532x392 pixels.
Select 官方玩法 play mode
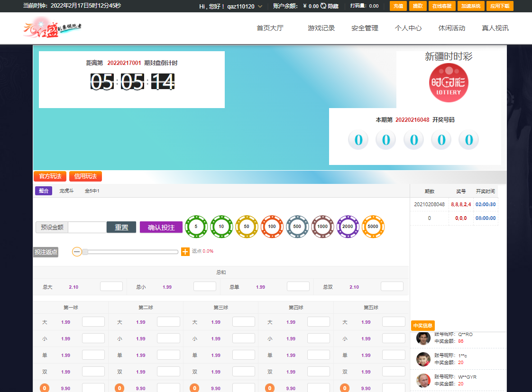(49, 176)
